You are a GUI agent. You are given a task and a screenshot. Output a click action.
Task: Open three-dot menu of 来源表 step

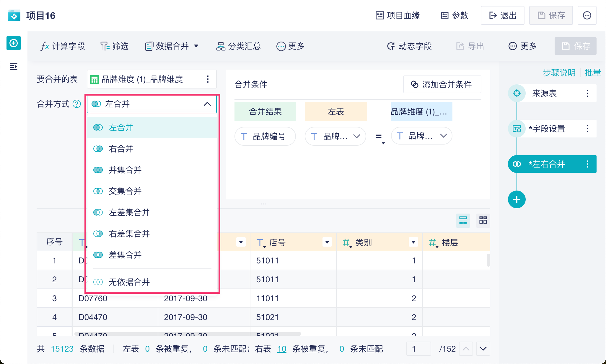587,93
